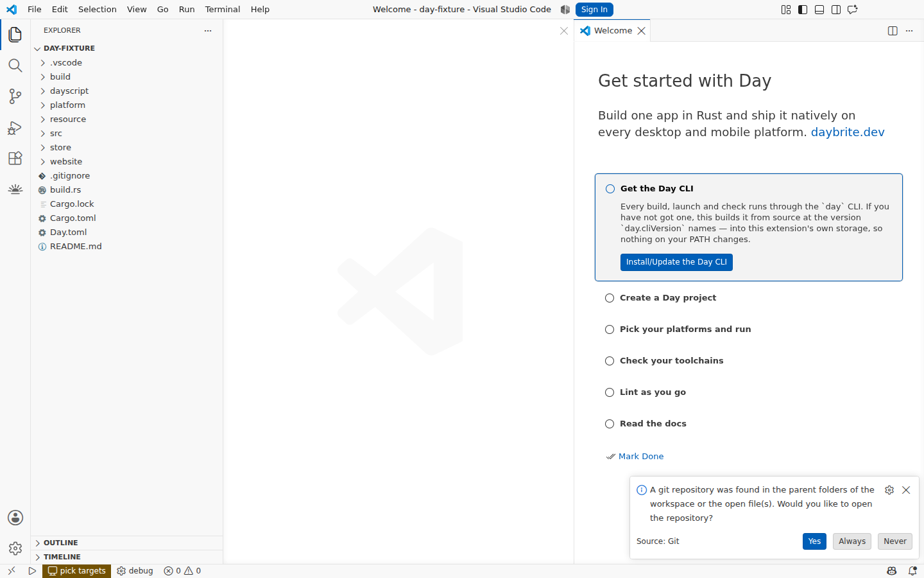Viewport: 924px width, 578px height.
Task: Toggle the secondary side bar
Action: click(x=836, y=10)
